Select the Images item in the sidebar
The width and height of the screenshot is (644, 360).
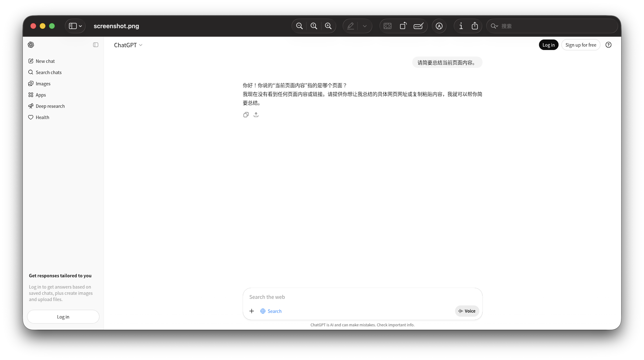click(43, 83)
